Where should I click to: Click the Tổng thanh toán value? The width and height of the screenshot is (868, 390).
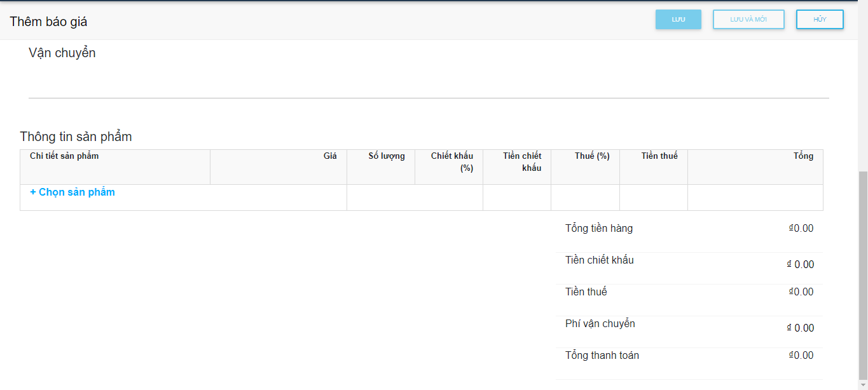[801, 356]
